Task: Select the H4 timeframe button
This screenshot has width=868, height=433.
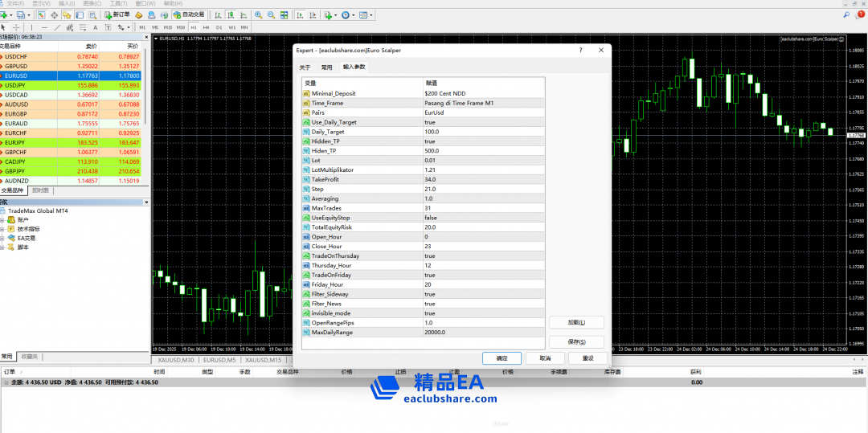Action: [x=206, y=27]
